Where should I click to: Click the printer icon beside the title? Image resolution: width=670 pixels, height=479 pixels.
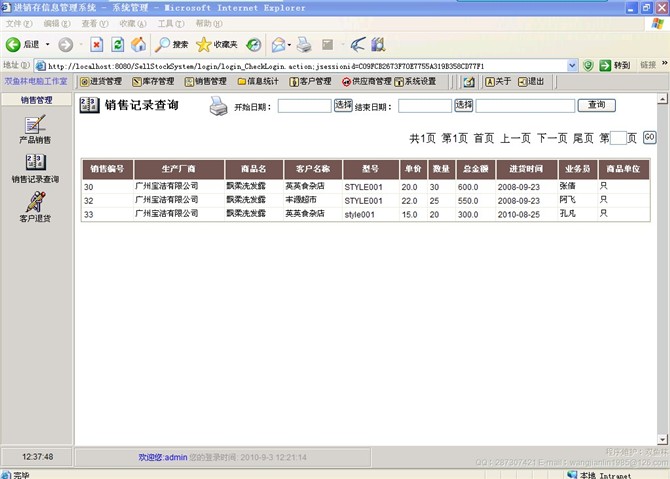point(219,106)
